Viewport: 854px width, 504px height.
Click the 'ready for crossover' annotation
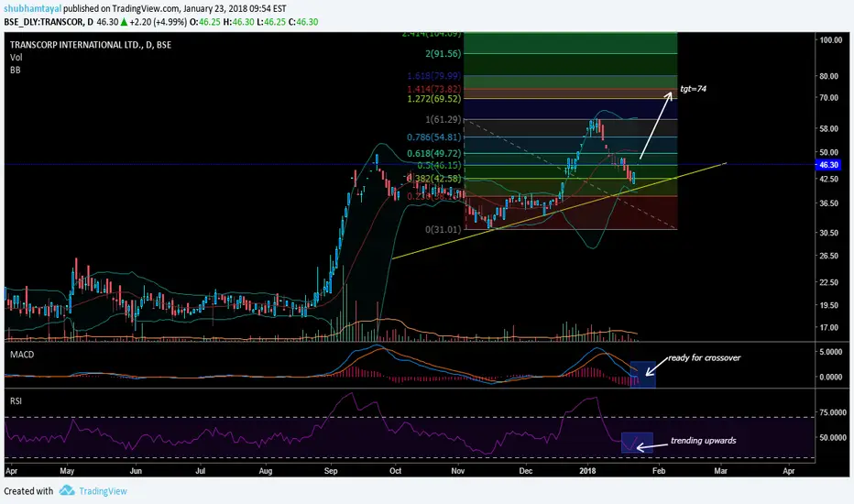(705, 357)
